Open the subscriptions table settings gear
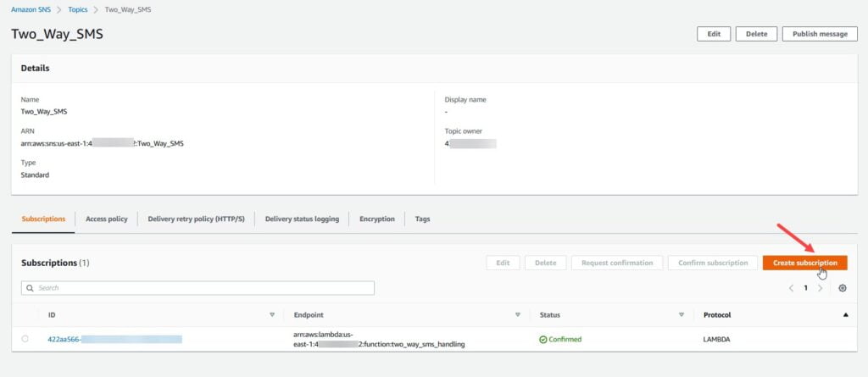This screenshot has height=377, width=868. click(x=843, y=288)
